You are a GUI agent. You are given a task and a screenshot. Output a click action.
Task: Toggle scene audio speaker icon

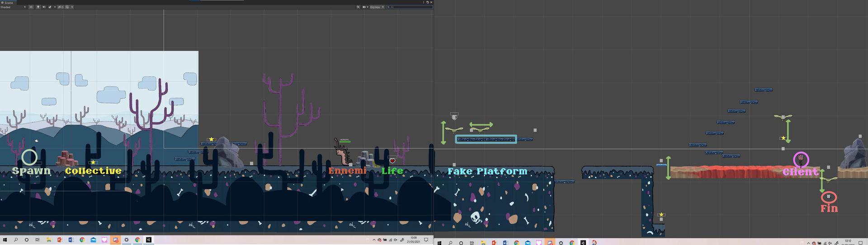pyautogui.click(x=44, y=7)
